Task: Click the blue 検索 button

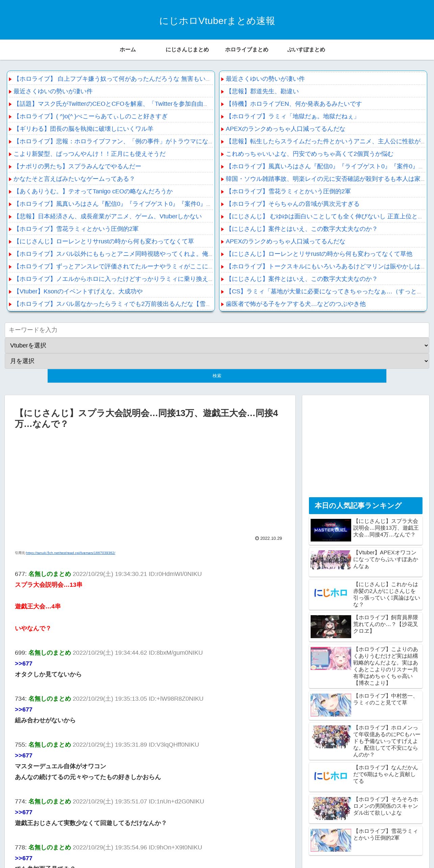Action: point(217,376)
